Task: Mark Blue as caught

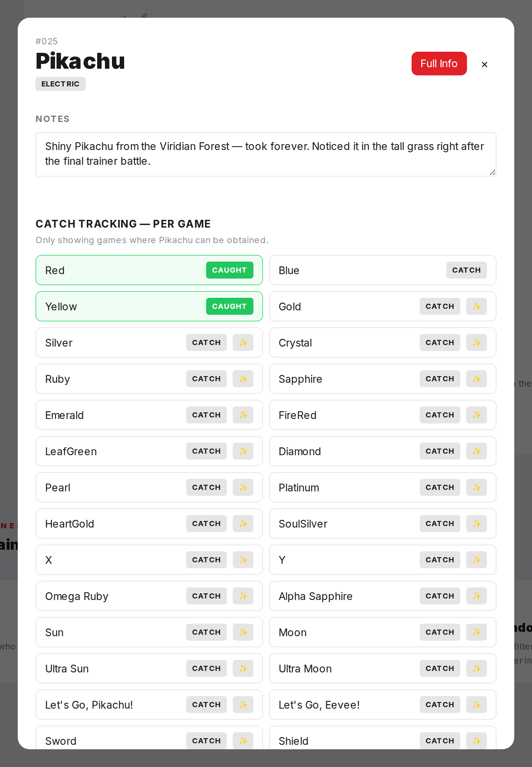Action: 466,270
